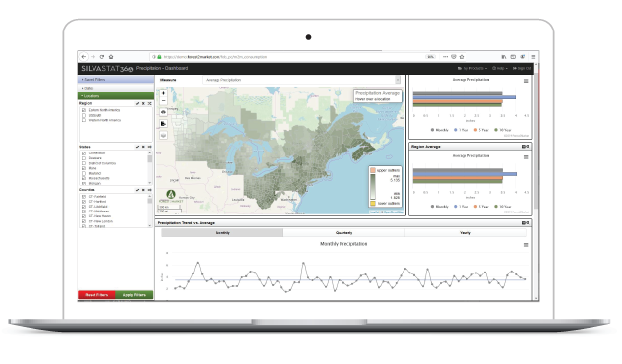The width and height of the screenshot is (622, 364).
Task: Open the Monthly Precipitation chart hamburger menu
Action: [x=526, y=245]
